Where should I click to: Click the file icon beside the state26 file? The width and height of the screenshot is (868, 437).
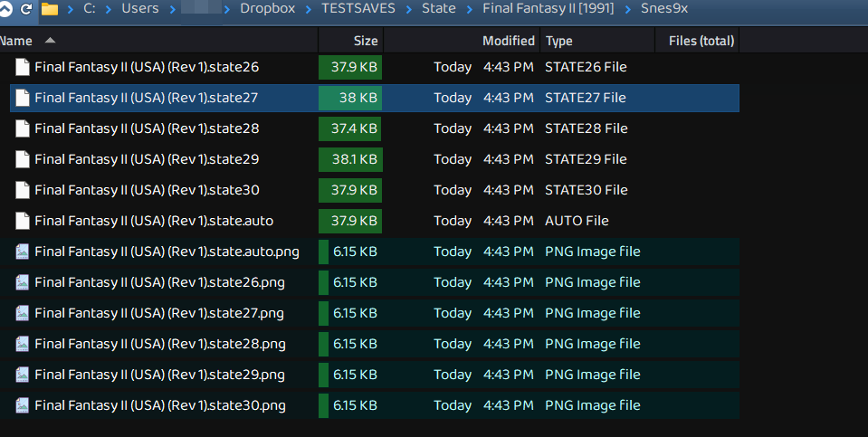23,67
